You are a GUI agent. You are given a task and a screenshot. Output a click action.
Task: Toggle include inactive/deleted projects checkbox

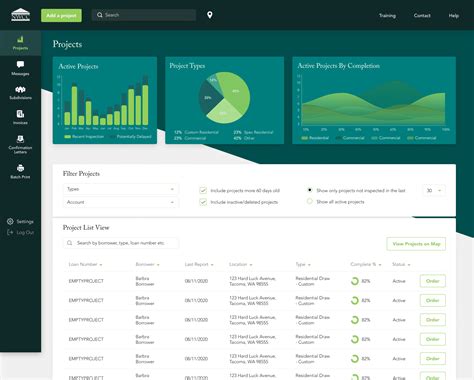click(x=203, y=202)
